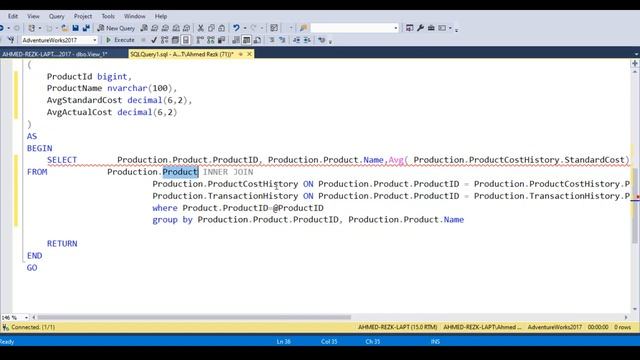The image size is (640, 360).
Task: Toggle Include Client Statistics icon
Action: (x=221, y=40)
